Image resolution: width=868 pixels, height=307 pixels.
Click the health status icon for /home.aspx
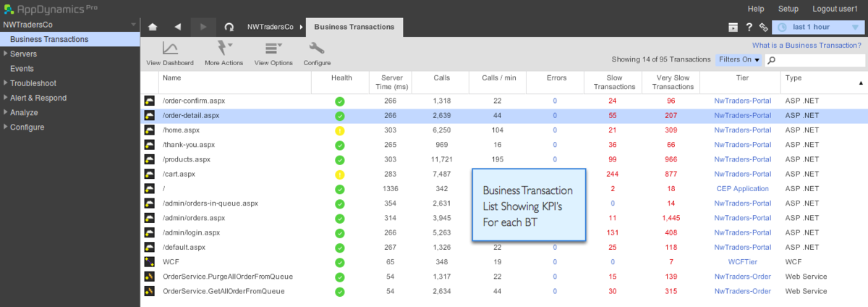[340, 130]
